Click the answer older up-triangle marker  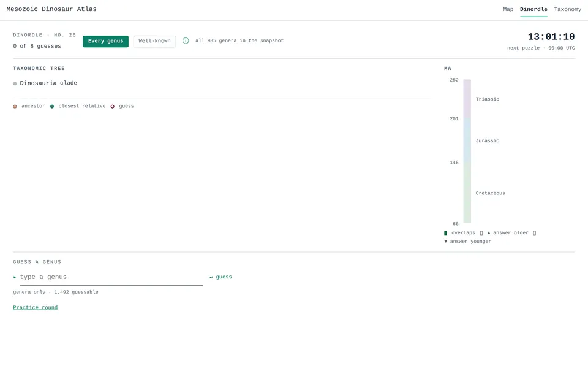489,233
